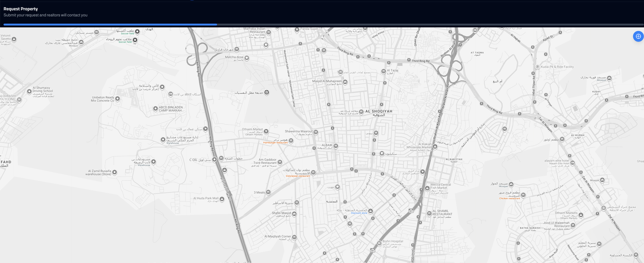Click the Masjid Al-Muhajireen mosque icon

click(345, 82)
